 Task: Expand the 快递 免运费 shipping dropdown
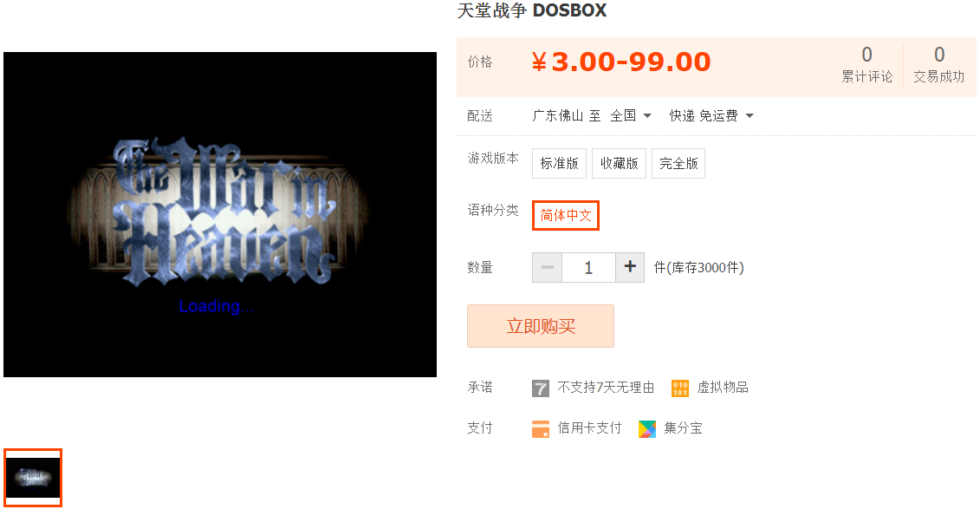click(x=711, y=115)
